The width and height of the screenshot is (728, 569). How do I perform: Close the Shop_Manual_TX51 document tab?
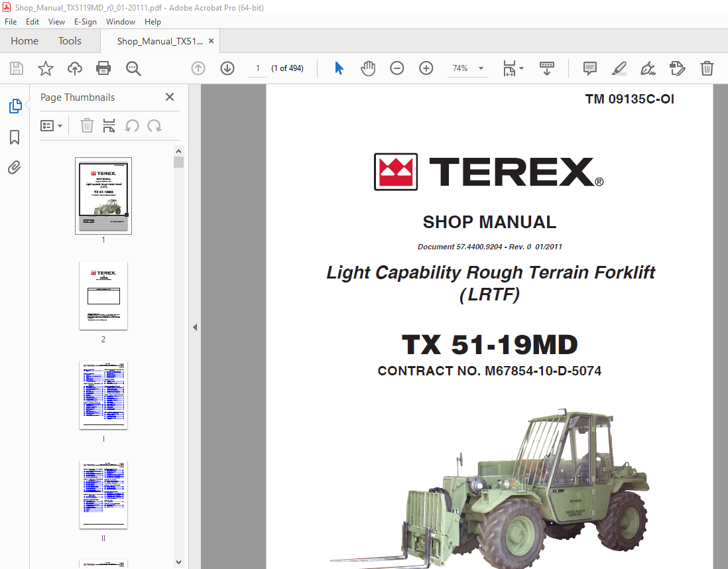212,41
